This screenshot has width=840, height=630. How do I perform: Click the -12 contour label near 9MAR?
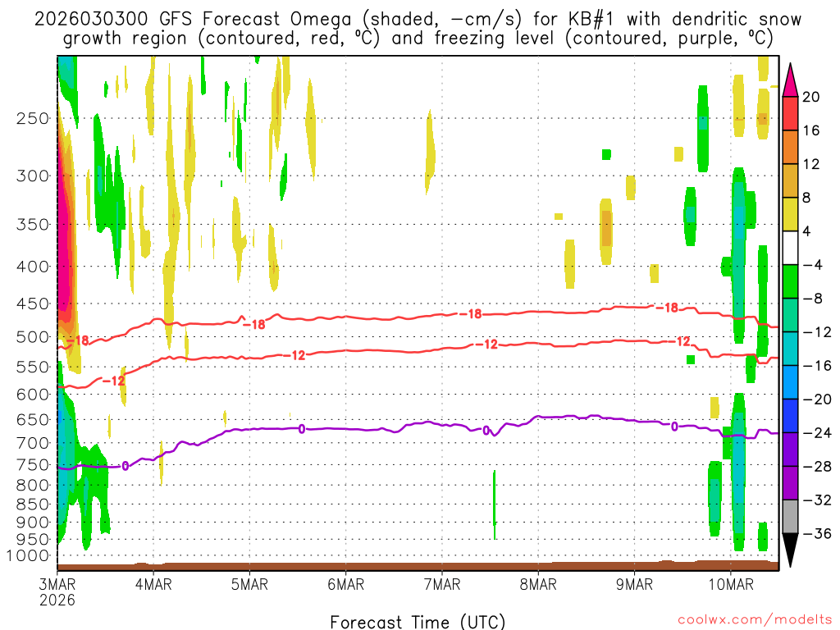[679, 342]
